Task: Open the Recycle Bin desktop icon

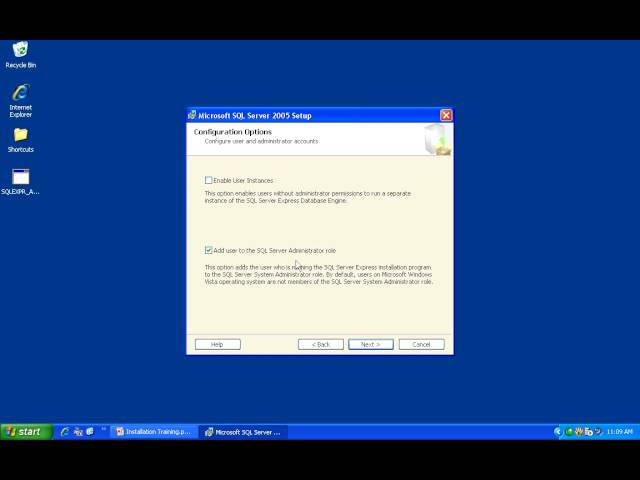Action: pyautogui.click(x=20, y=54)
